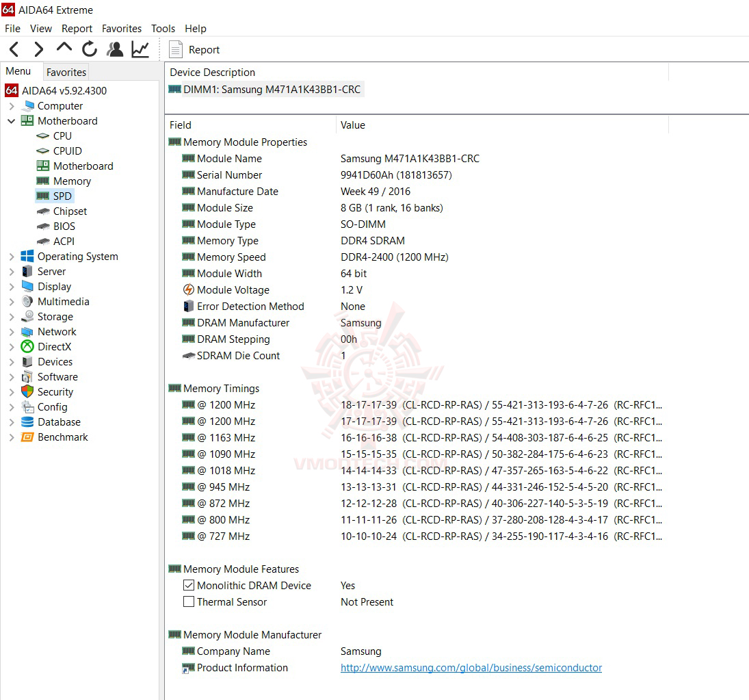This screenshot has width=749, height=700.
Task: Click the Refresh toolbar icon
Action: (x=90, y=49)
